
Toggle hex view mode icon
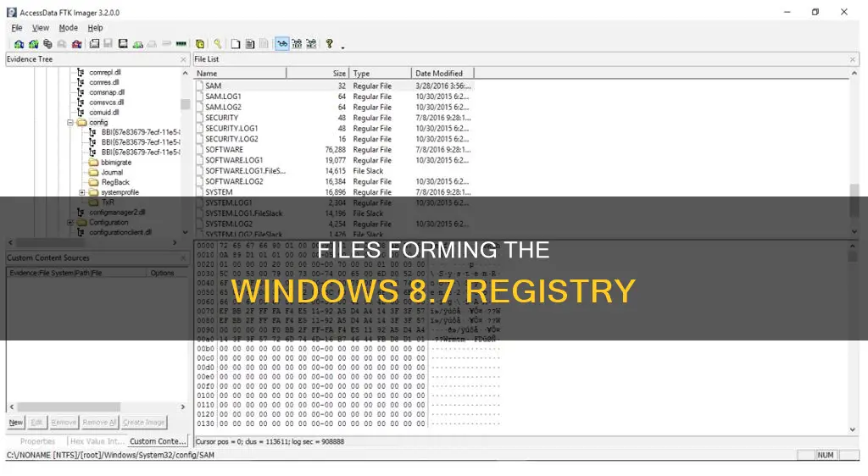point(311,44)
